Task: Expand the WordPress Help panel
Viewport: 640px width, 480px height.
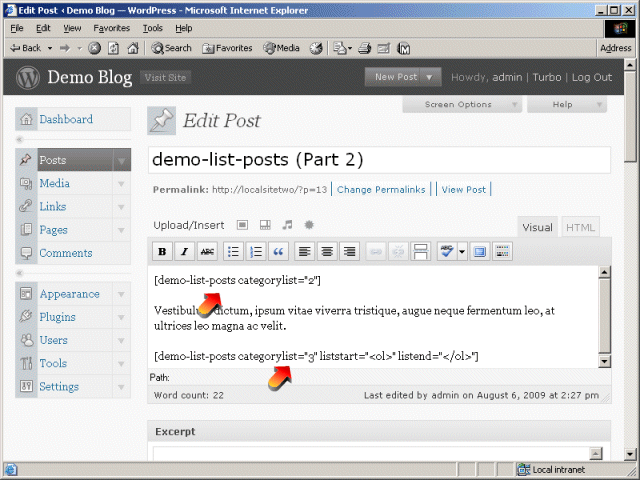Action: 567,104
